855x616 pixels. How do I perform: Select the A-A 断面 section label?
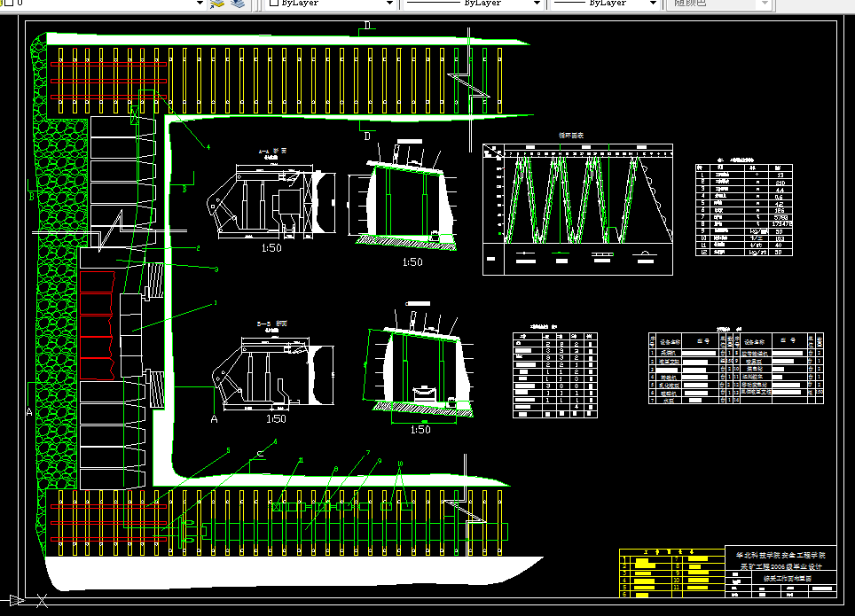(272, 151)
